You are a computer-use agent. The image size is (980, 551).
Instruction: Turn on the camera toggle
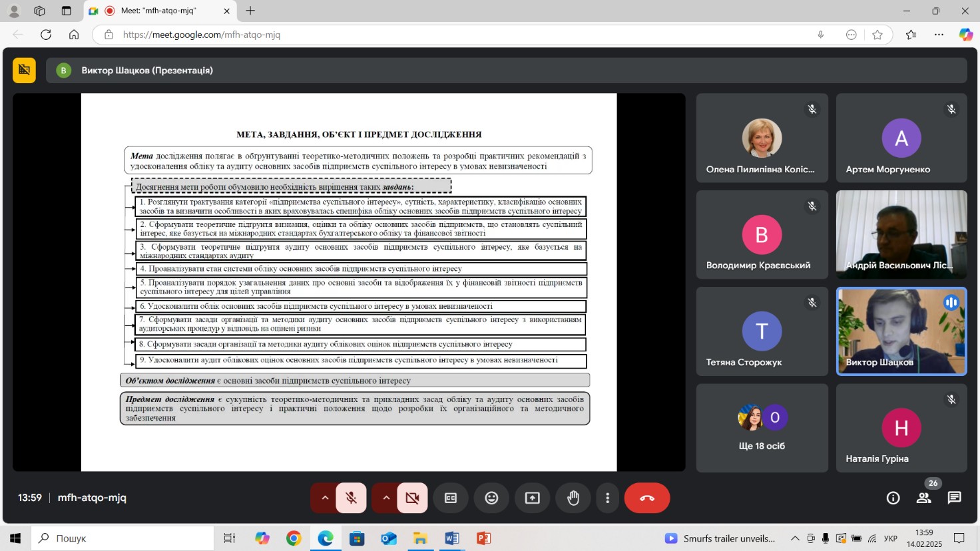point(412,498)
